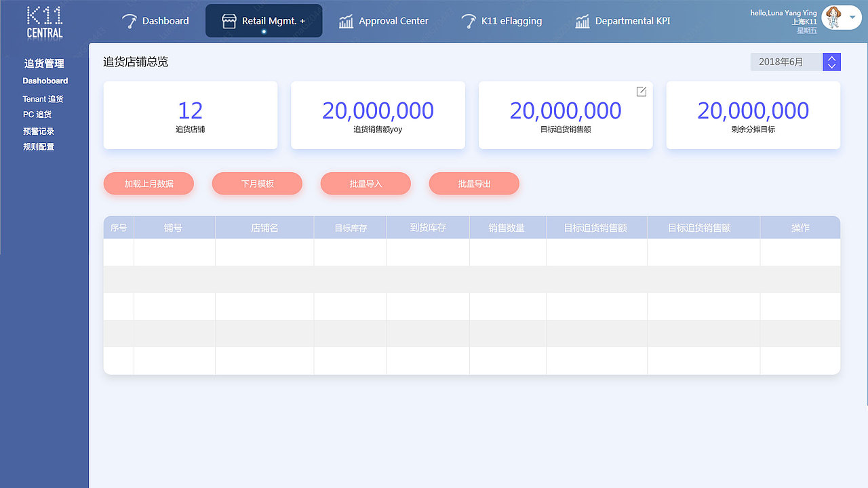Click the 追货店铺总览 page title

coord(136,62)
